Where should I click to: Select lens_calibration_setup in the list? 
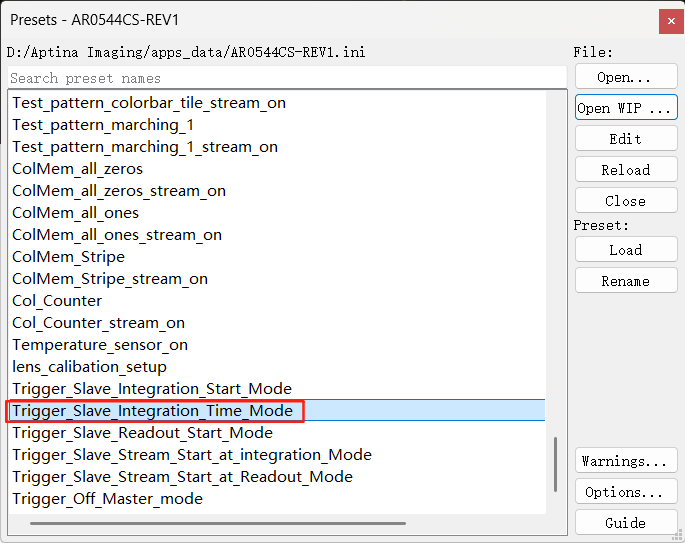[90, 367]
